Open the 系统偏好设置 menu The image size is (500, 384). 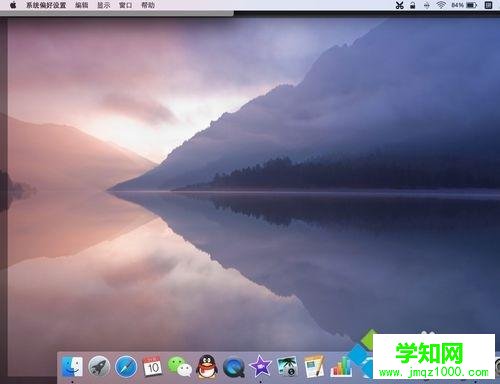46,5
